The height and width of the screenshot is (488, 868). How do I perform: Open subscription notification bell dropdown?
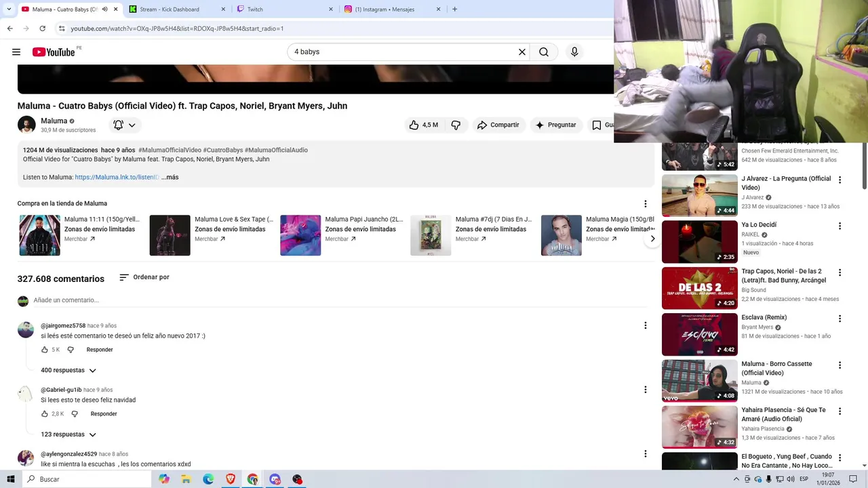coord(125,125)
